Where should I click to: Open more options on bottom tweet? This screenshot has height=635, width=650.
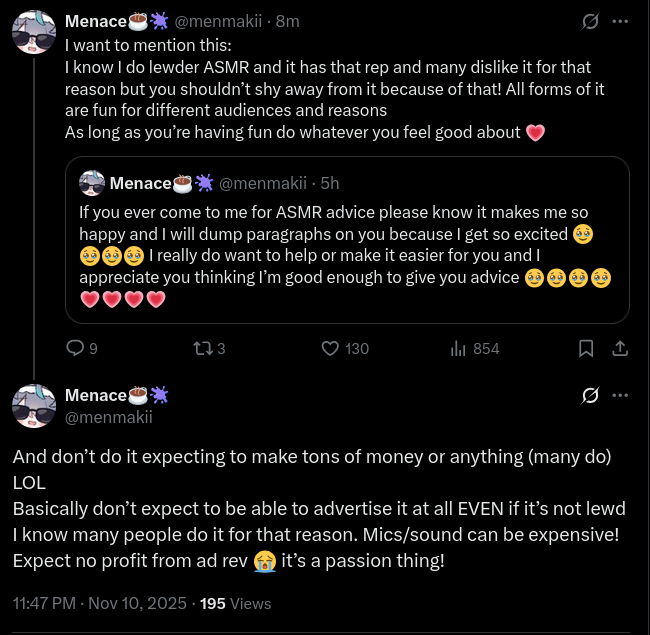[620, 396]
